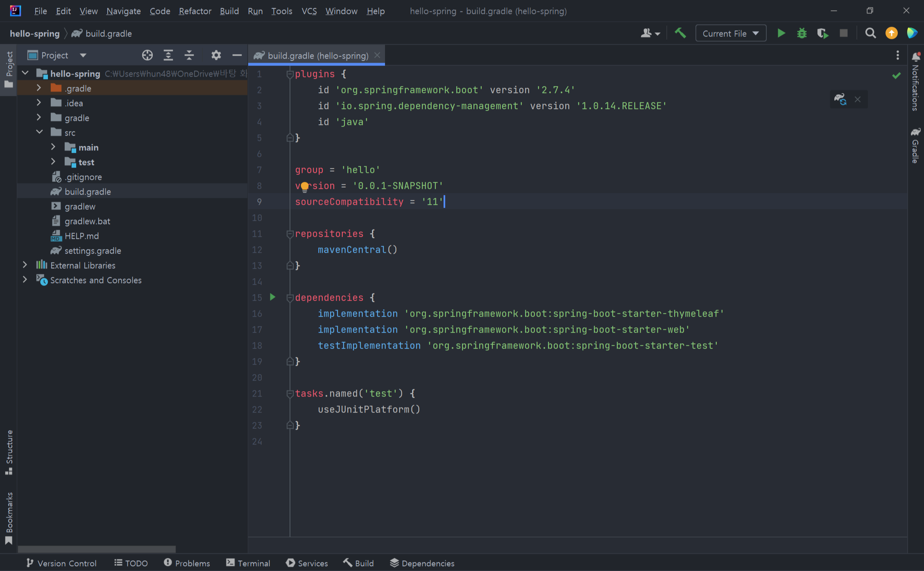Open project panel gear settings
924x571 pixels.
tap(216, 55)
